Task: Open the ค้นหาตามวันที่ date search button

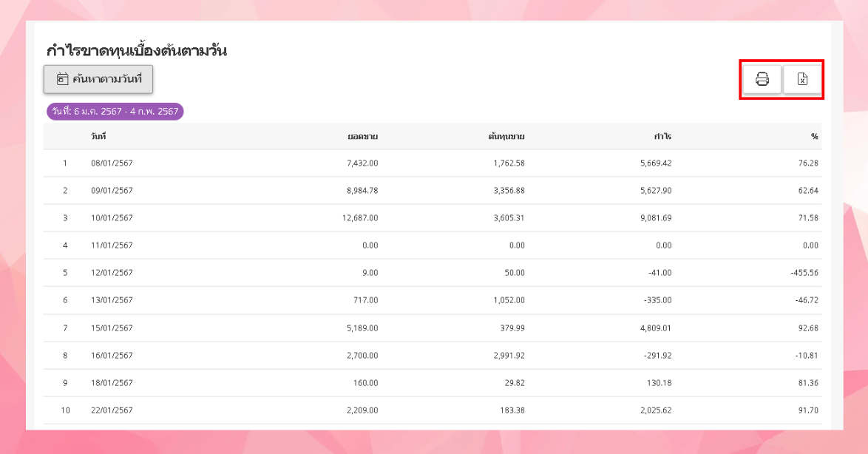Action: coord(98,79)
